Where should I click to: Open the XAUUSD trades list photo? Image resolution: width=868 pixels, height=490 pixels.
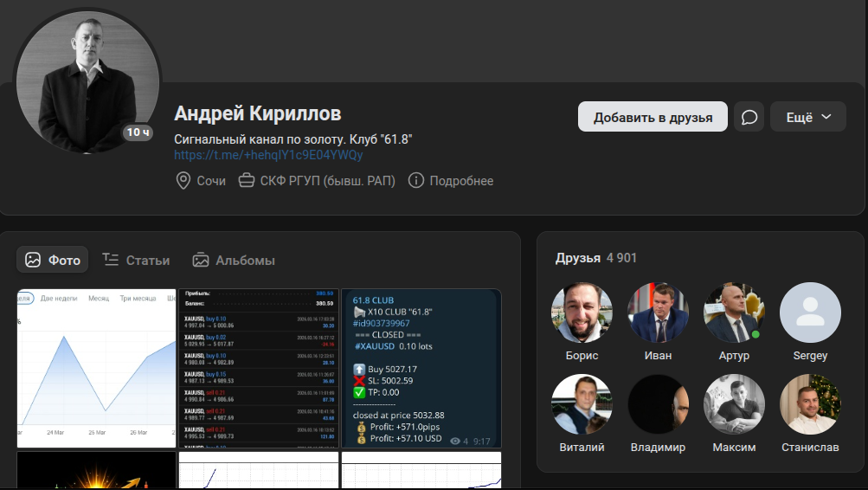pos(259,368)
